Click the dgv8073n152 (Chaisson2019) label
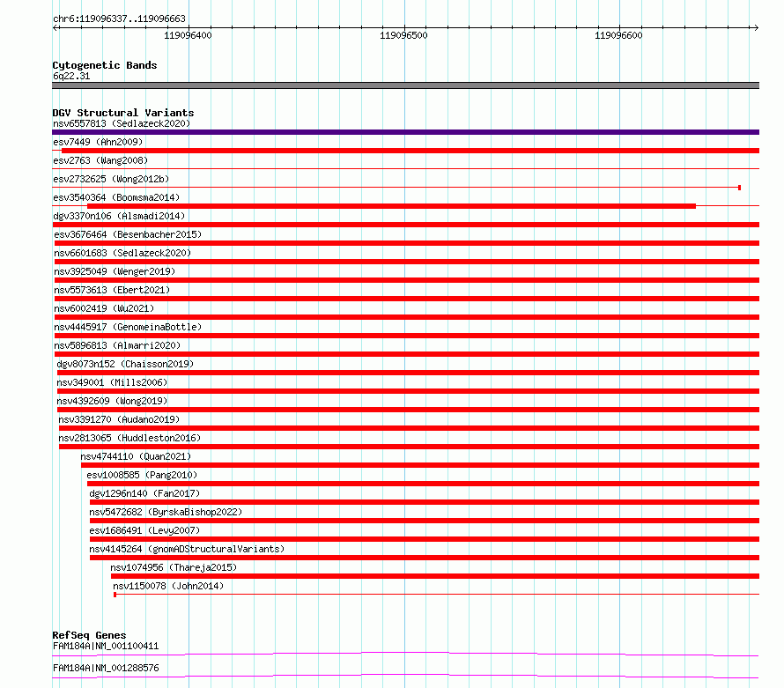784x688 pixels. [x=125, y=364]
